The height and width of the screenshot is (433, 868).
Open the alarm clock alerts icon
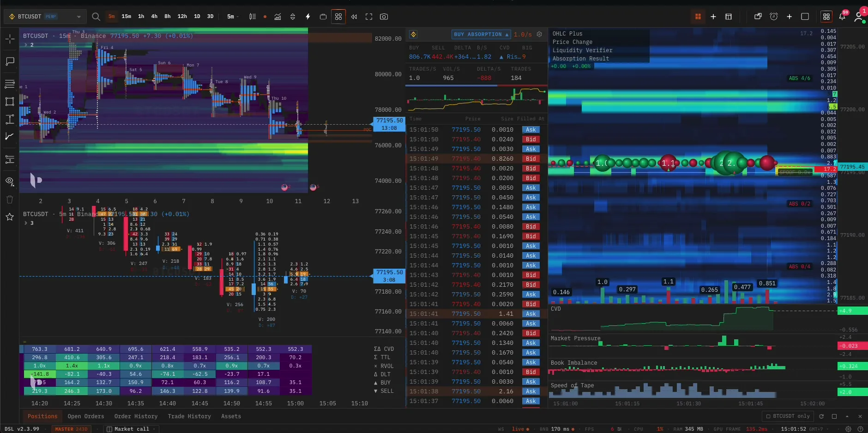click(774, 17)
